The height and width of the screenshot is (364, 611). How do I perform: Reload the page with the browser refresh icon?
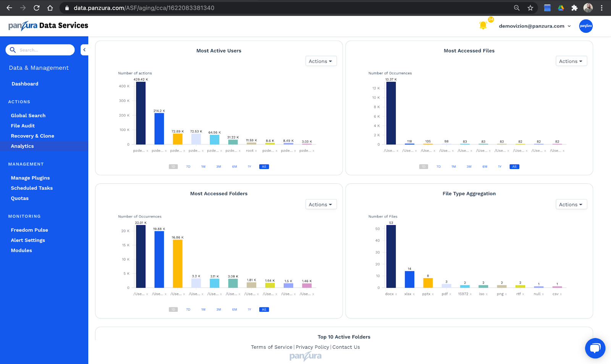(x=37, y=8)
